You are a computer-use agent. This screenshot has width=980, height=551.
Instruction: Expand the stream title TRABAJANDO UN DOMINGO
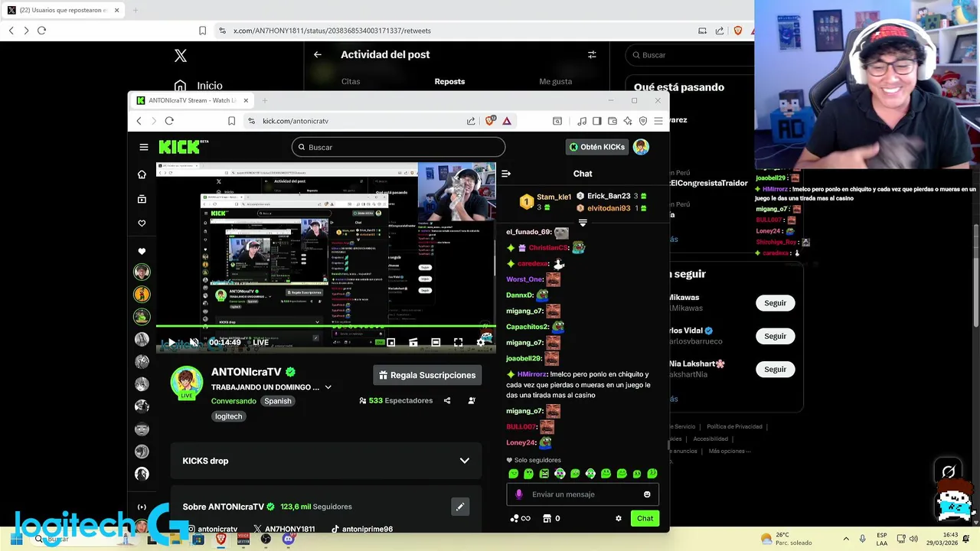click(328, 387)
